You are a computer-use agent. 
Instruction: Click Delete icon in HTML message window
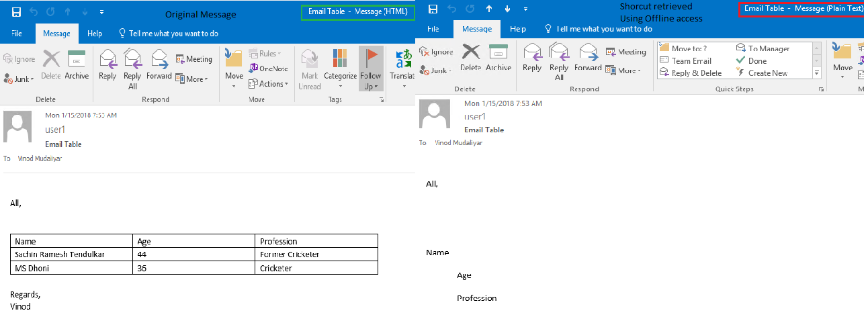click(x=51, y=66)
